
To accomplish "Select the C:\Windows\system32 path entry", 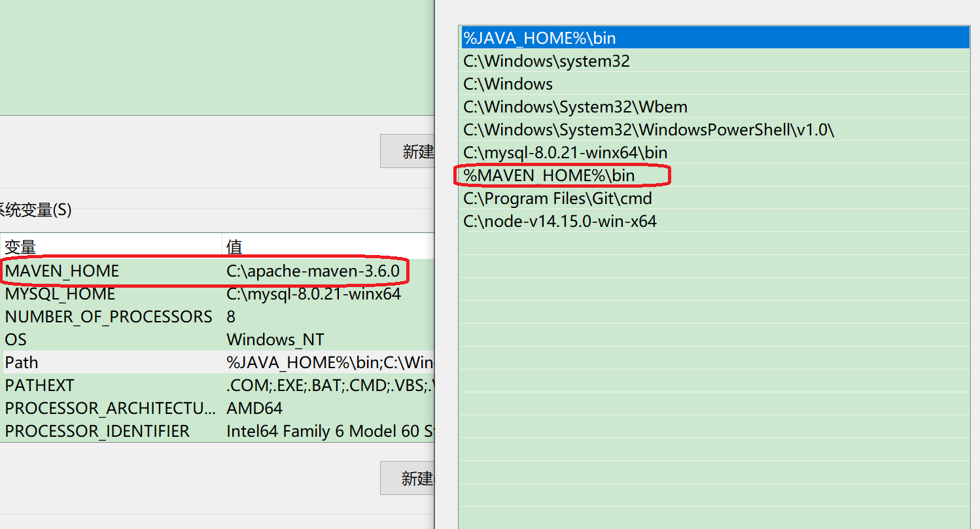I will tap(546, 61).
